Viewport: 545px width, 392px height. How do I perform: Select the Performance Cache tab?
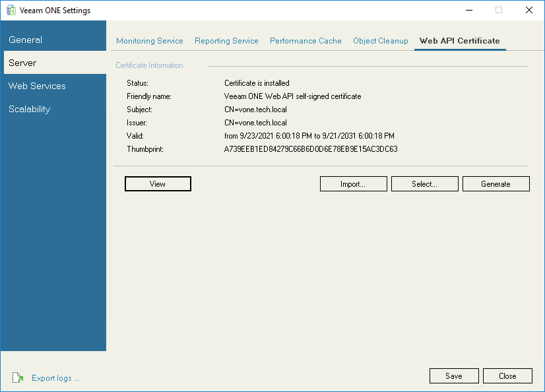(305, 40)
